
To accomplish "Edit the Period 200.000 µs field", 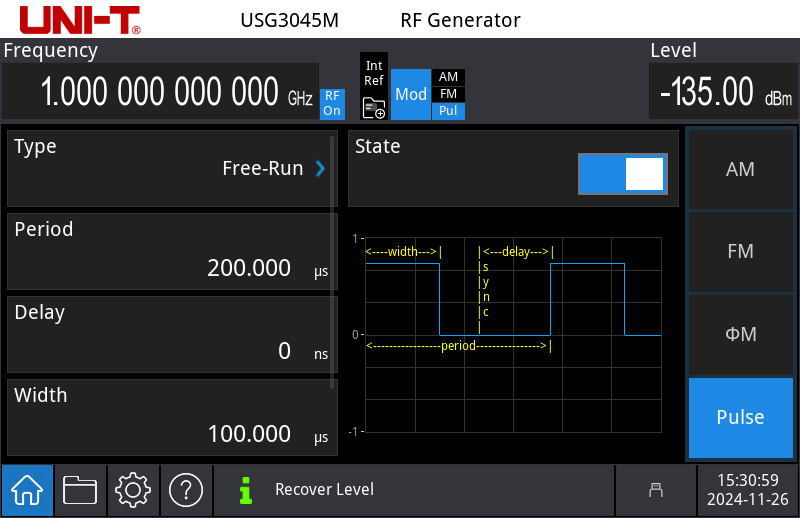I will (x=170, y=251).
